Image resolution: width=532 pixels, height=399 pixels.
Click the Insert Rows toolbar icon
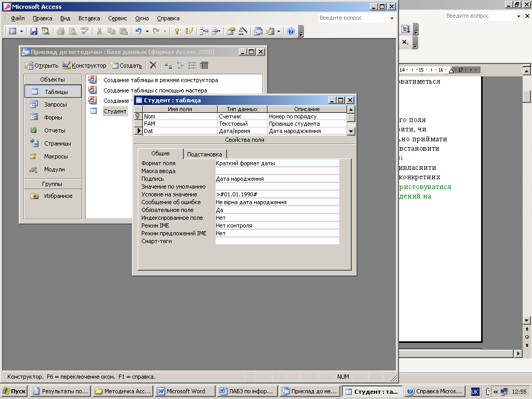click(x=204, y=31)
